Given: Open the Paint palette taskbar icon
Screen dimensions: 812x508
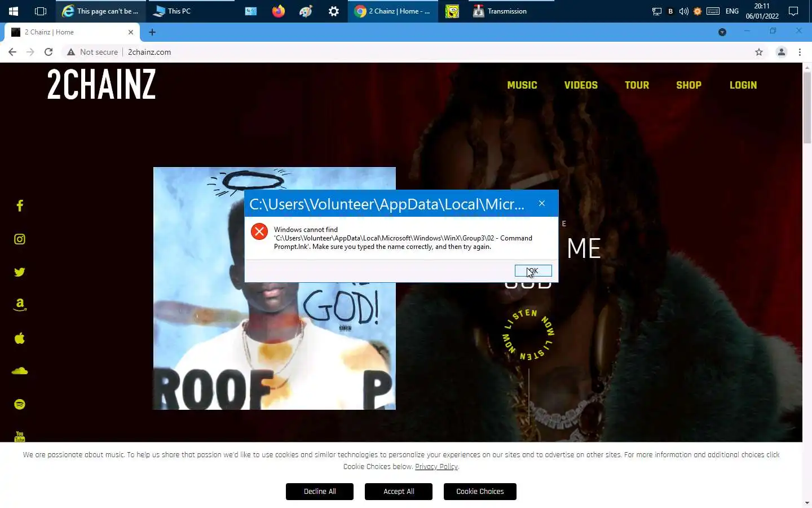Looking at the screenshot, I should click(x=306, y=11).
